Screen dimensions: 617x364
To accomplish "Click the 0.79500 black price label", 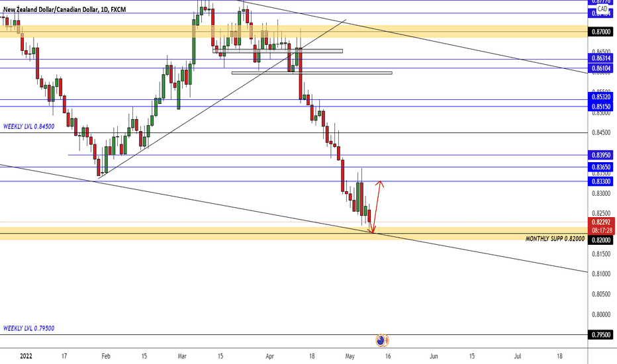I will [x=600, y=335].
